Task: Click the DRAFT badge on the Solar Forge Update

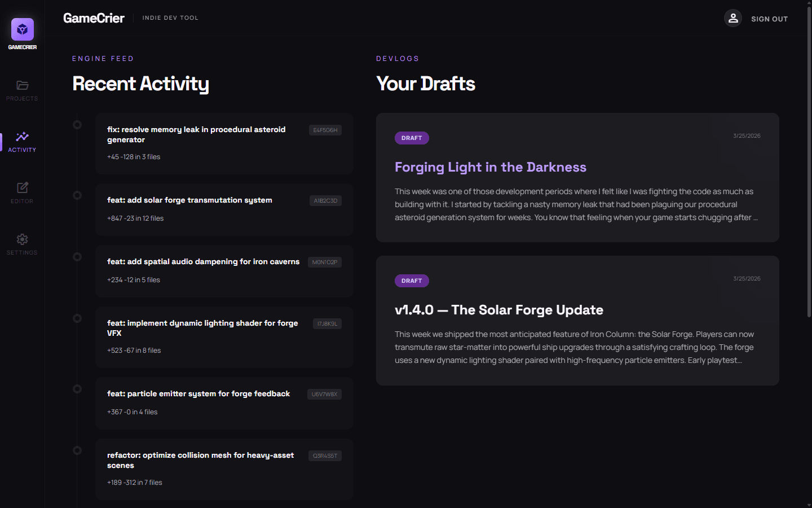Action: 412,281
